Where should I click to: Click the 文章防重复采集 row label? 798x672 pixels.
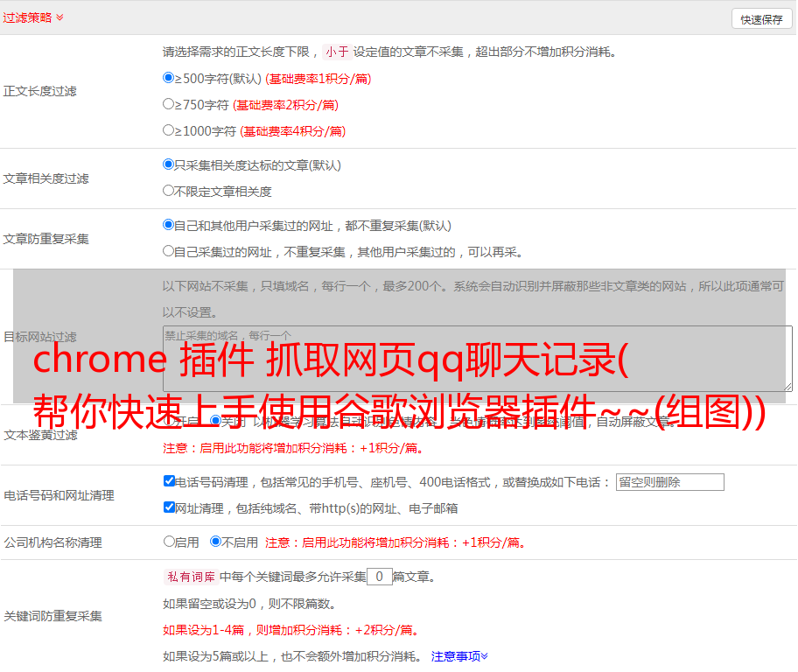45,239
